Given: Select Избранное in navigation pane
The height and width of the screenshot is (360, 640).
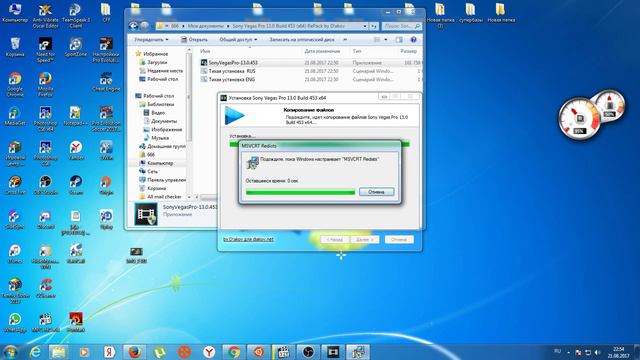Looking at the screenshot, I should tap(152, 54).
